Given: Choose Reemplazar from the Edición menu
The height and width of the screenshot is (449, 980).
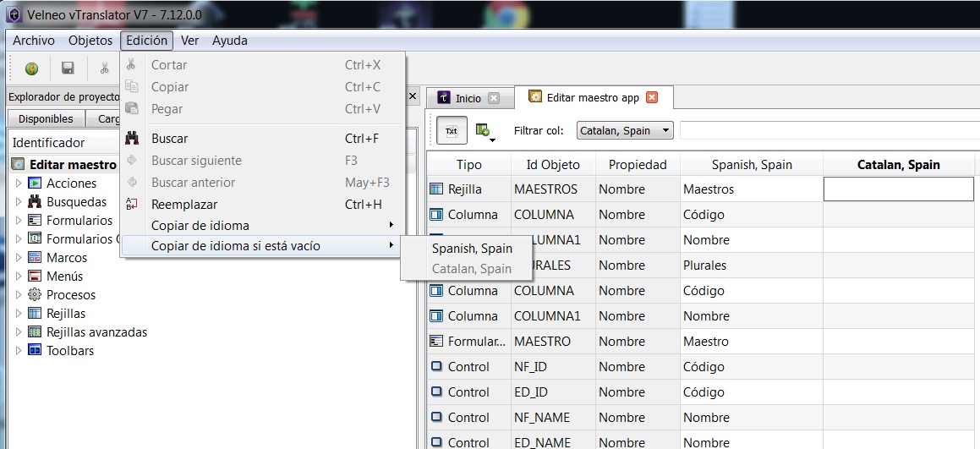Looking at the screenshot, I should [x=262, y=205].
